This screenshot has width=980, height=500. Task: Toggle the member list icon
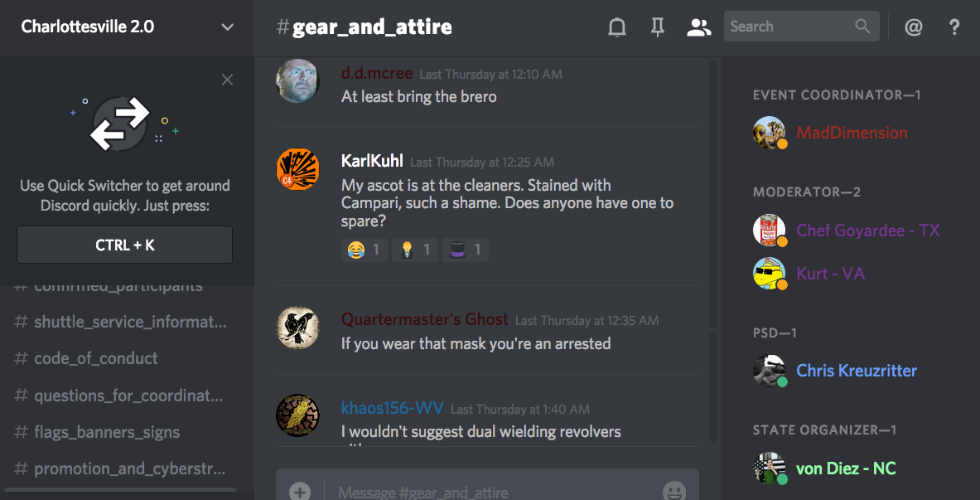pos(698,27)
